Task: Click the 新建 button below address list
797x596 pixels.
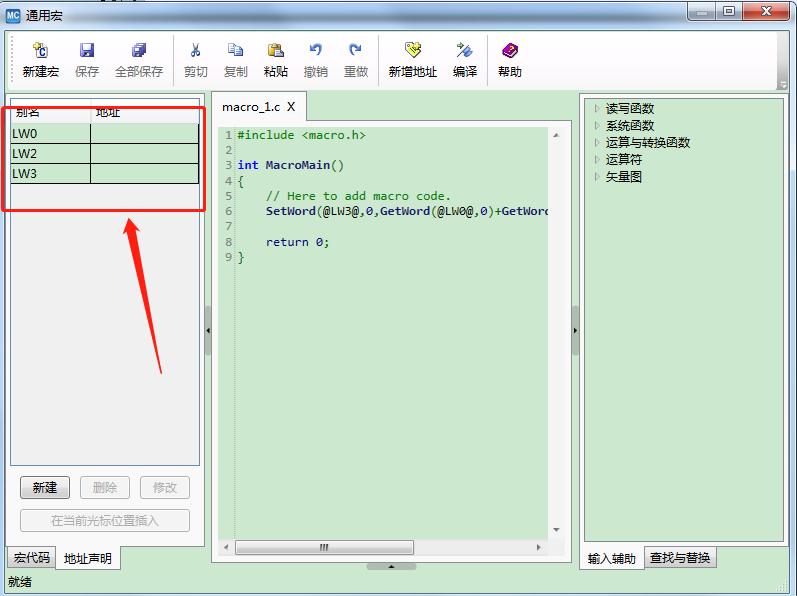Action: tap(45, 488)
